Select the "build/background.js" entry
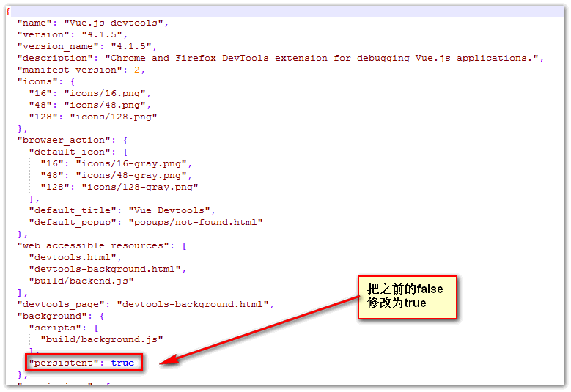Screen dimensions: 571x392 click(x=102, y=339)
